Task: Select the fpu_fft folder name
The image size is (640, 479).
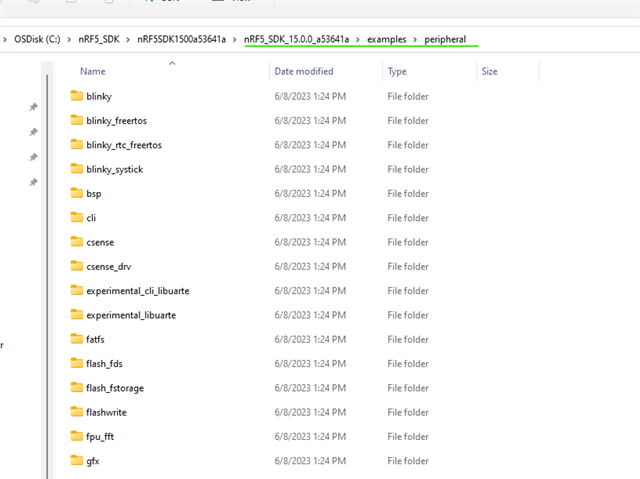Action: (x=100, y=437)
